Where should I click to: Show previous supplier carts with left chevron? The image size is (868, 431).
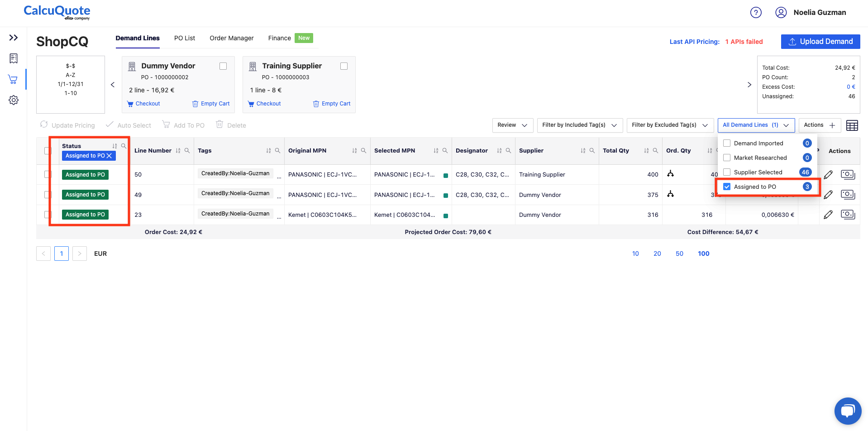tap(113, 85)
